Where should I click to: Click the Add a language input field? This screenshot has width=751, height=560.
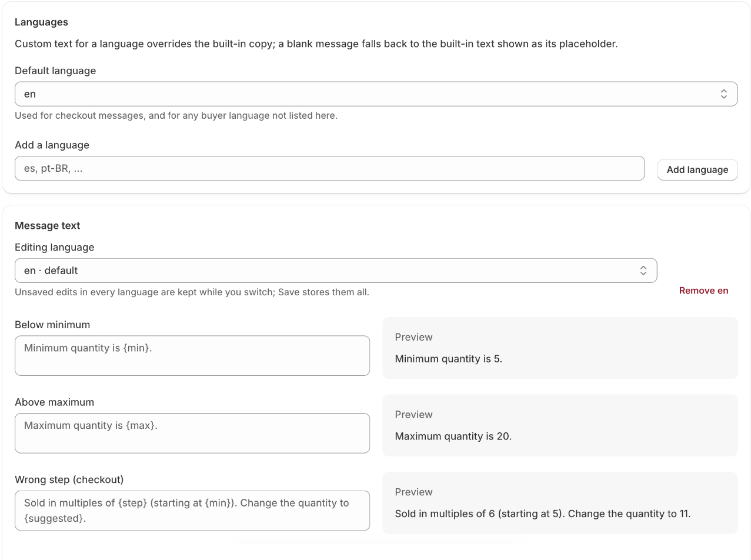[329, 168]
